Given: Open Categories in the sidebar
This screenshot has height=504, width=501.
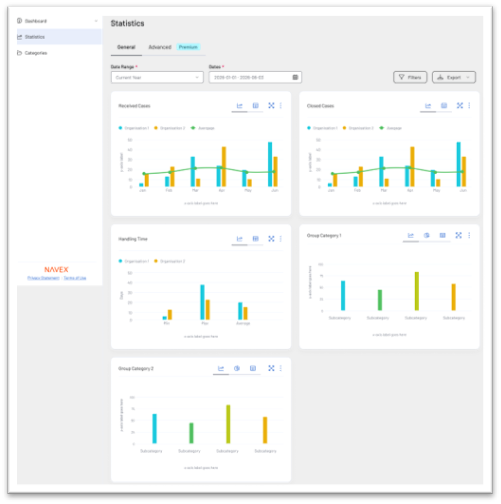Looking at the screenshot, I should tap(59, 53).
